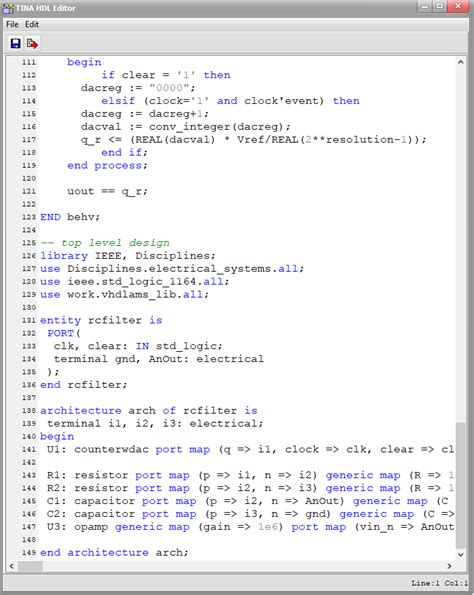The height and width of the screenshot is (595, 474).
Task: Click on 'begin' in line 111
Action: coord(84,62)
